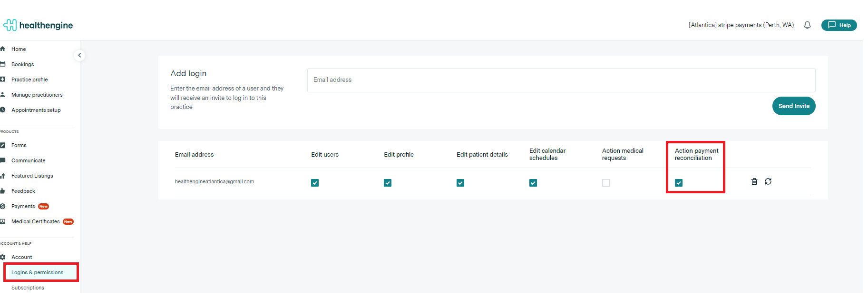Uncheck the Edit users permission checkbox
The width and height of the screenshot is (868, 299).
(315, 183)
